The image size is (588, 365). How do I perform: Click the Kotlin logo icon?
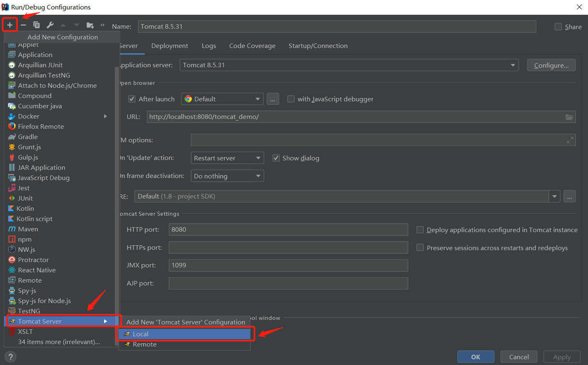pyautogui.click(x=11, y=209)
